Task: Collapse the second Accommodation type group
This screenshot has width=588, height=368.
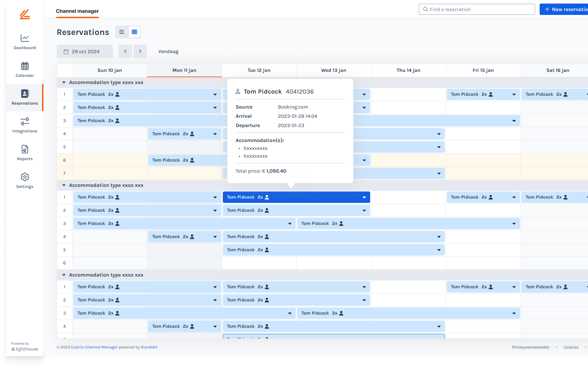Action: 64,185
